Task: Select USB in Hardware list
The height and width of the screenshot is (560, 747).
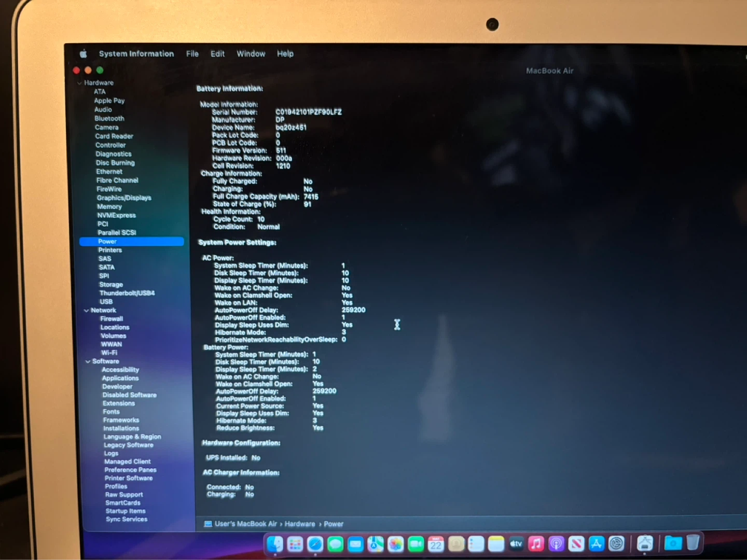Action: [106, 301]
